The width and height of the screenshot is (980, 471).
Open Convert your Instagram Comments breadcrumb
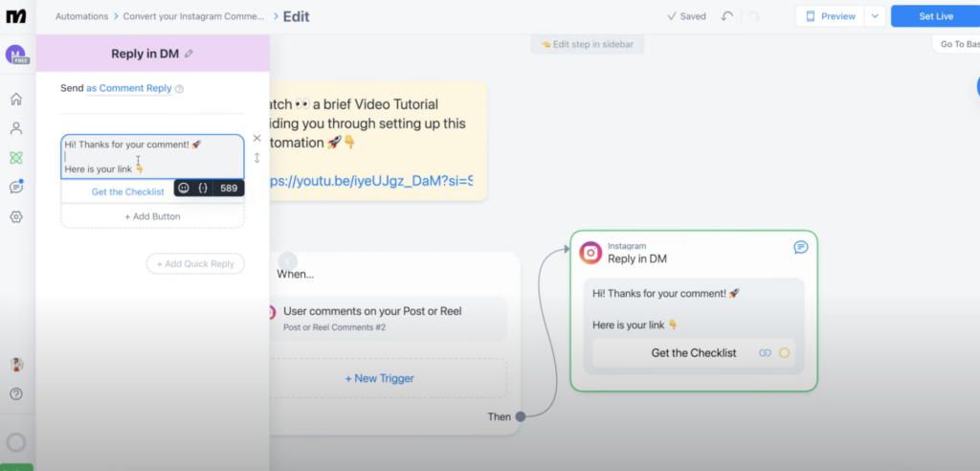pyautogui.click(x=193, y=16)
